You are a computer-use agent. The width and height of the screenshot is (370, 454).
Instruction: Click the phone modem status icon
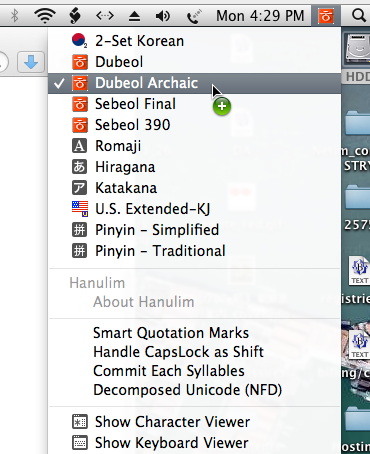(194, 16)
